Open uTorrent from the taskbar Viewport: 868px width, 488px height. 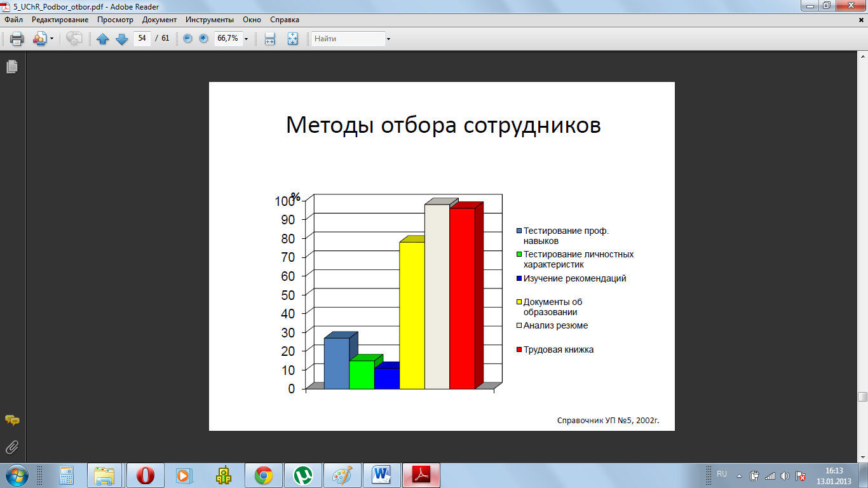(303, 475)
